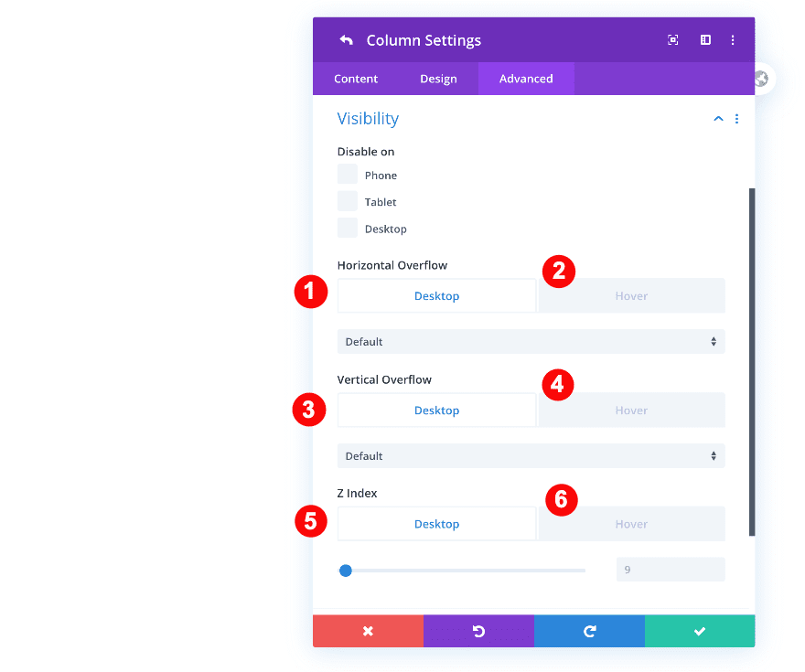The height and width of the screenshot is (672, 805).
Task: Check the Tablet disable checkbox
Action: pos(348,201)
